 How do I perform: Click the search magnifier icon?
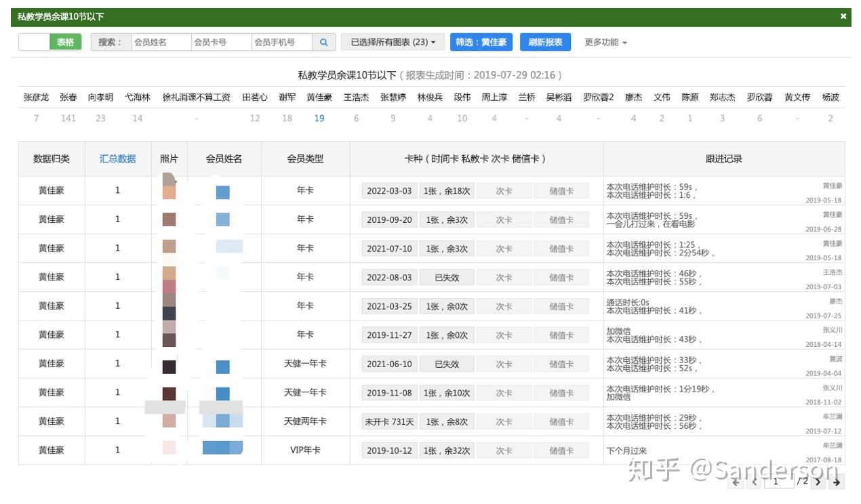[x=323, y=42]
